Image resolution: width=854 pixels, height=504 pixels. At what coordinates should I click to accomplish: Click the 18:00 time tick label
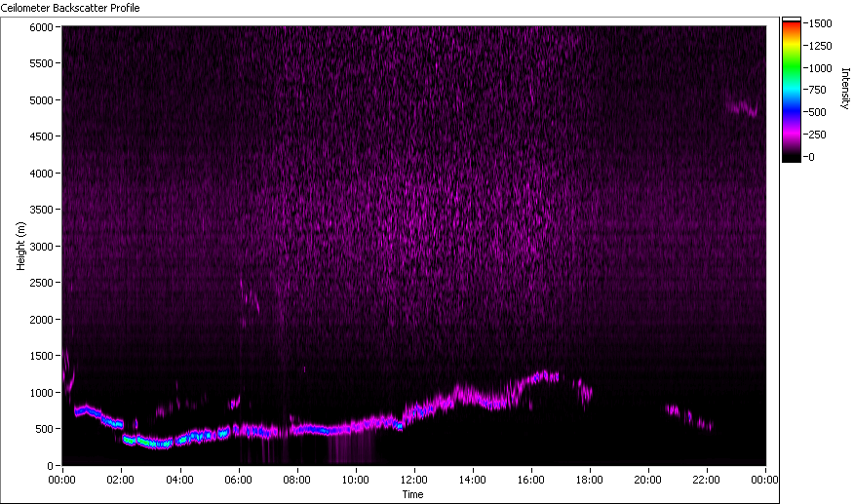(590, 480)
